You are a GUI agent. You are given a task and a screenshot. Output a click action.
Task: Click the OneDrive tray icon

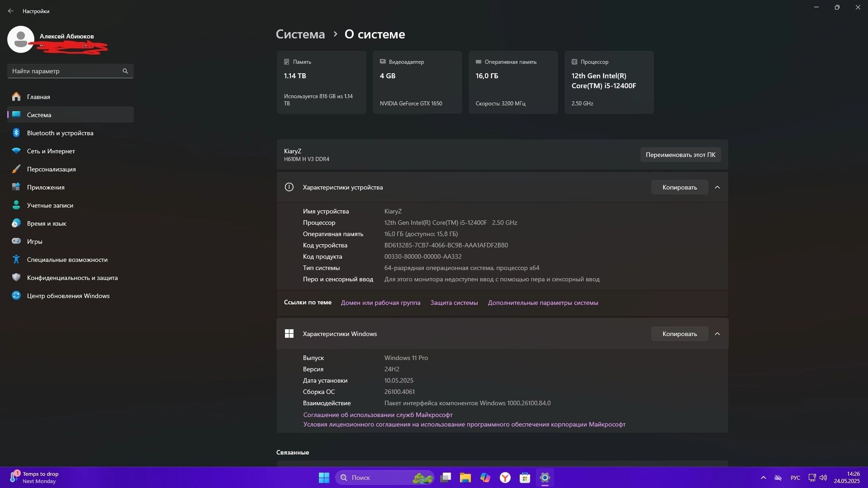778,478
